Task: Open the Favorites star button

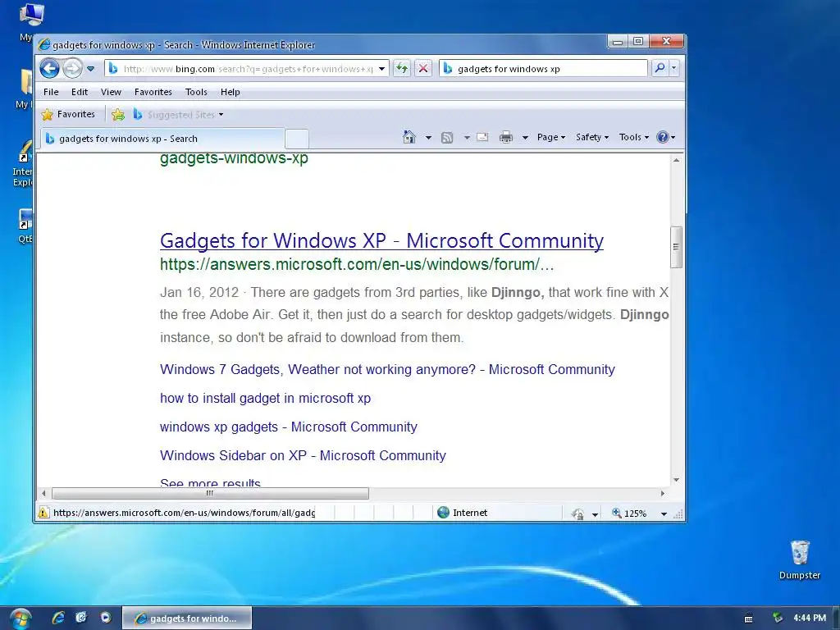Action: 68,114
